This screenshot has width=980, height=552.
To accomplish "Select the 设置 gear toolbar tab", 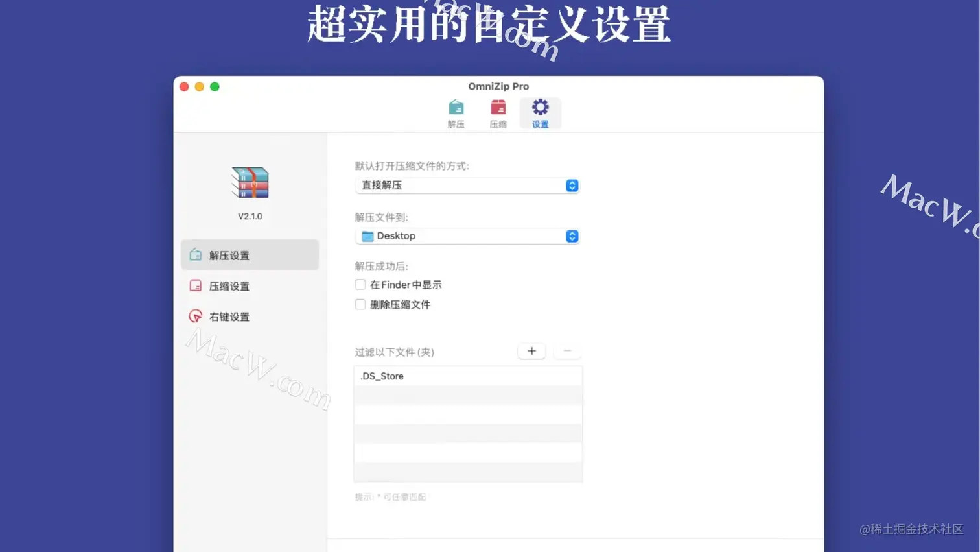I will (x=540, y=114).
